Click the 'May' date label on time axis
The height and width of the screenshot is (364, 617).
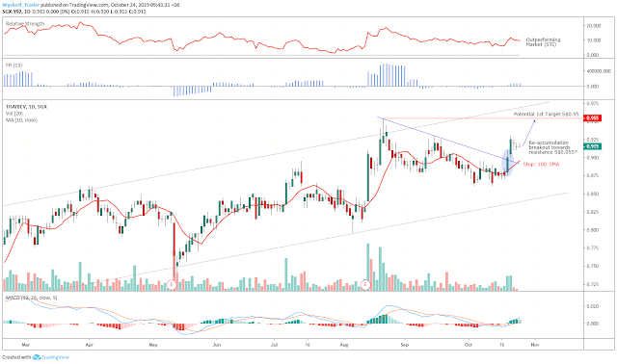[153, 345]
